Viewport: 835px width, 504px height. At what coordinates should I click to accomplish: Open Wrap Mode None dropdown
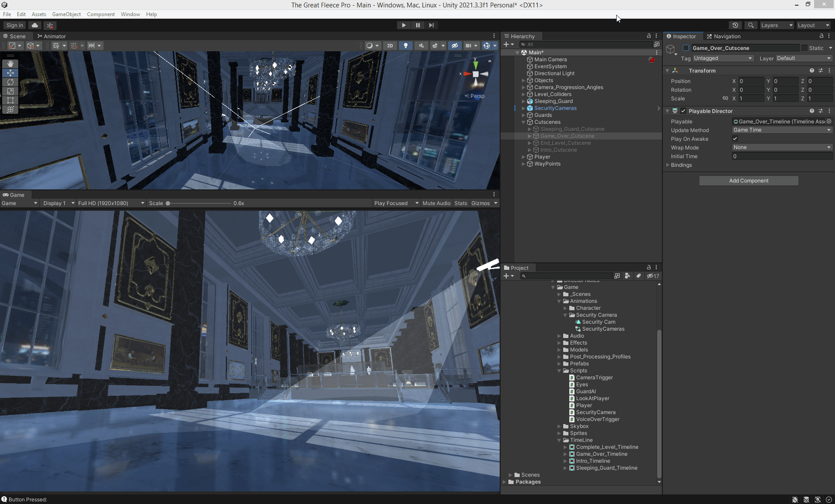pyautogui.click(x=782, y=147)
